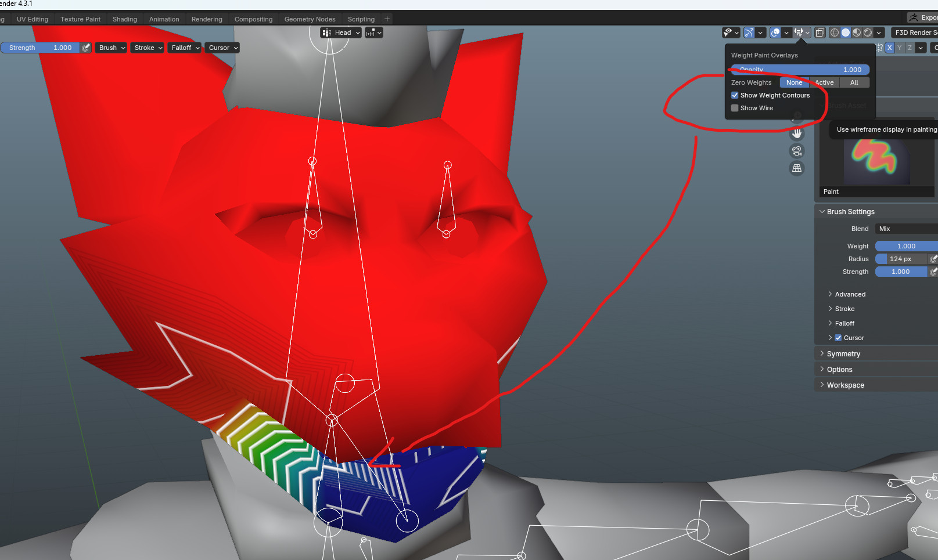Image resolution: width=938 pixels, height=560 pixels.
Task: Switch to wireframe viewport shading
Action: [x=835, y=32]
